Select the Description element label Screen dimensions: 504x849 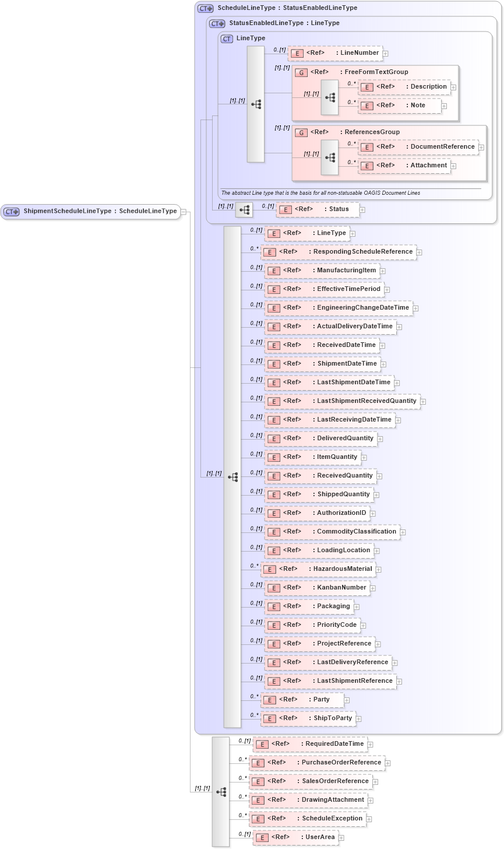tap(428, 86)
